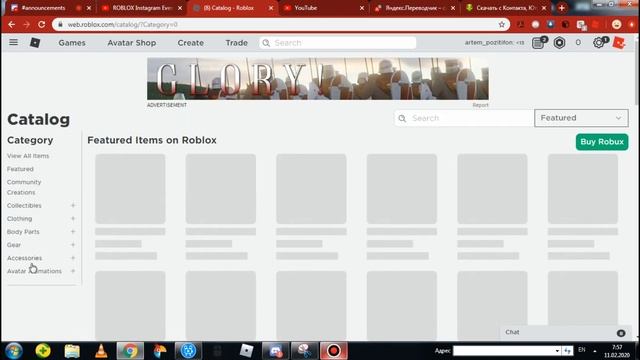
Task: Click the GLORY advertisement banner
Action: (318, 78)
